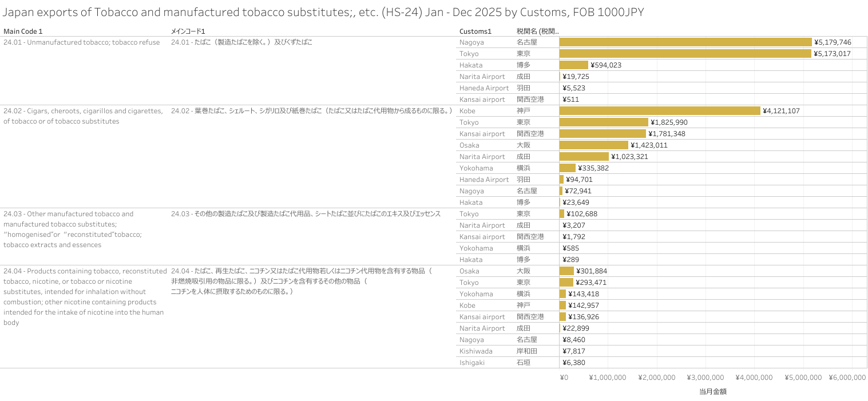Image resolution: width=868 pixels, height=401 pixels.
Task: Click the ¥3,000,000 axis tick label
Action: 705,378
